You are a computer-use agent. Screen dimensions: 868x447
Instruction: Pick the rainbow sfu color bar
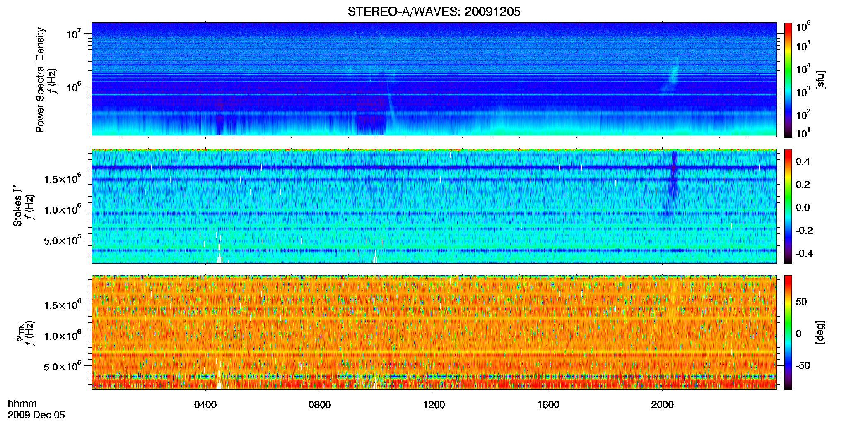[788, 80]
